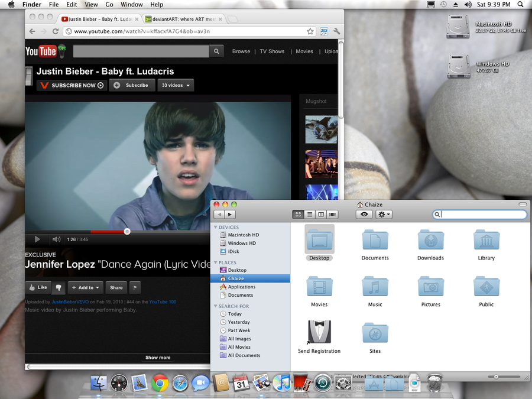Expand description with Show more
532x399 pixels.
pyautogui.click(x=158, y=358)
